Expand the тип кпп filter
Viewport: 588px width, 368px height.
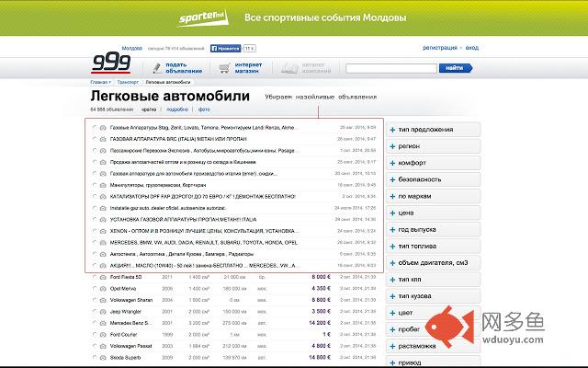coord(433,280)
